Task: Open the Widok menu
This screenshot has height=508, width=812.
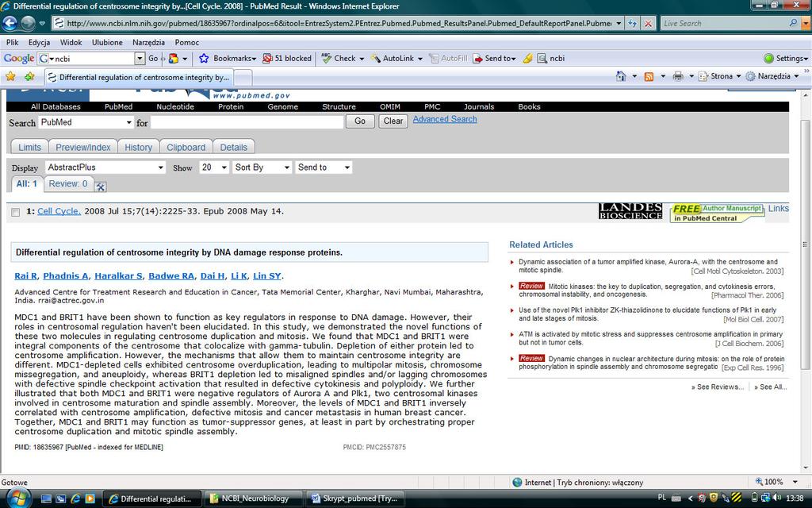Action: pos(71,43)
